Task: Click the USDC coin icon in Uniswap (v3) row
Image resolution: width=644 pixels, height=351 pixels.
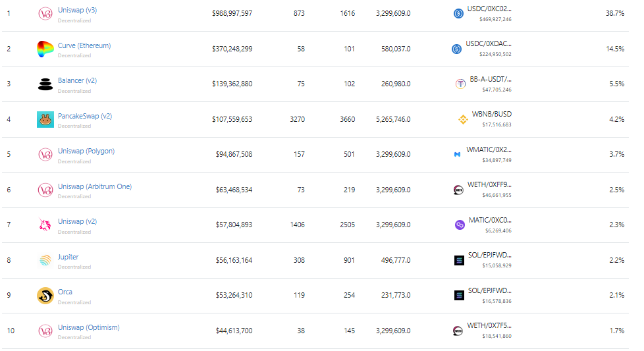Action: tap(458, 14)
